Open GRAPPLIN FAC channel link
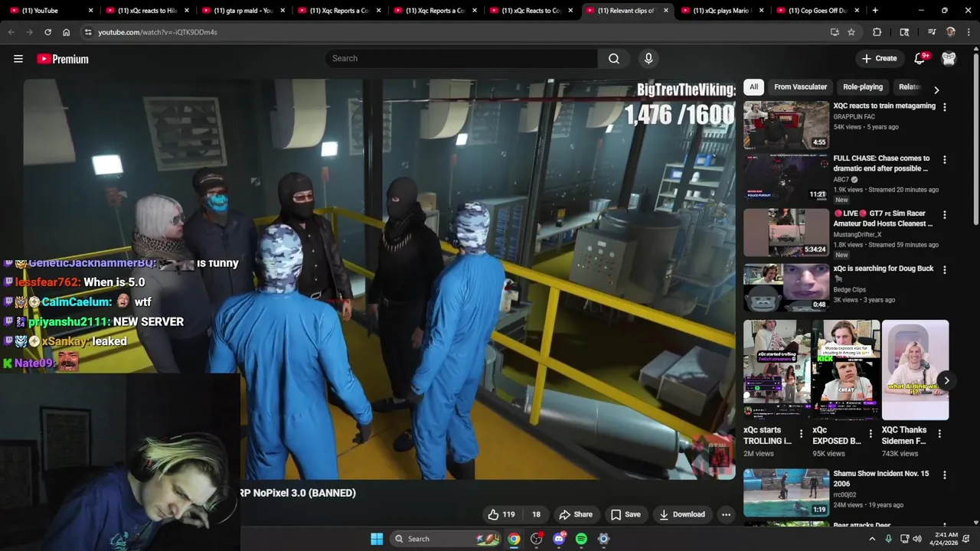Screen dimensions: 980x551 pos(854,116)
